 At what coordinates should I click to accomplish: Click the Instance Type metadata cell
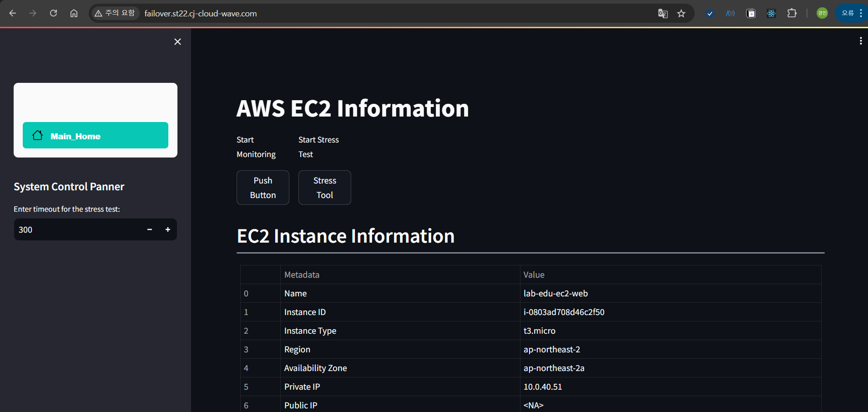tap(400, 331)
